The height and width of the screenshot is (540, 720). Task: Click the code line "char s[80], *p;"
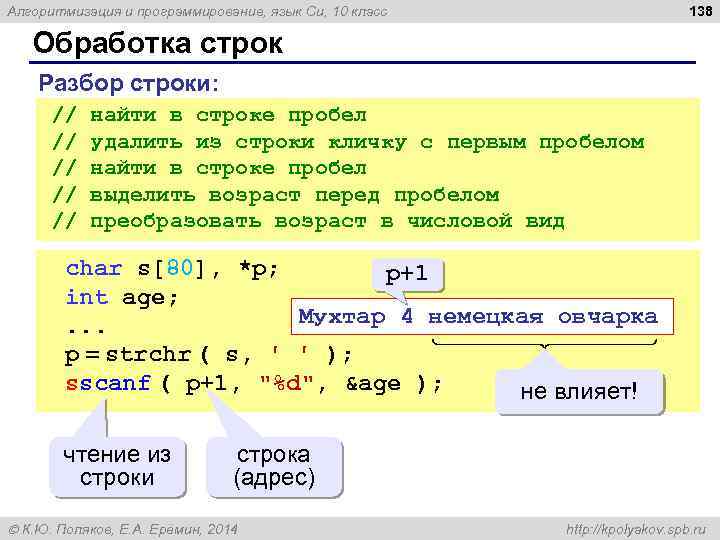pos(172,269)
